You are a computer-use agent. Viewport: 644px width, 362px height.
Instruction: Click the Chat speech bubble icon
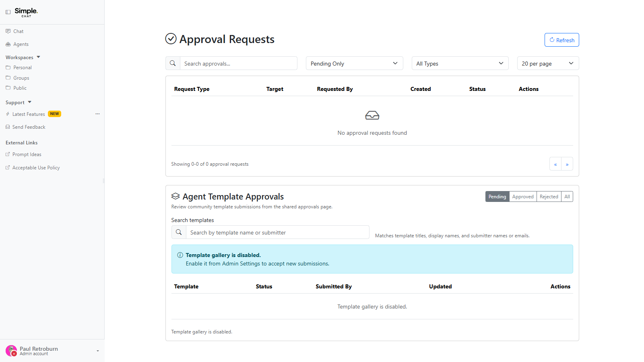(8, 31)
